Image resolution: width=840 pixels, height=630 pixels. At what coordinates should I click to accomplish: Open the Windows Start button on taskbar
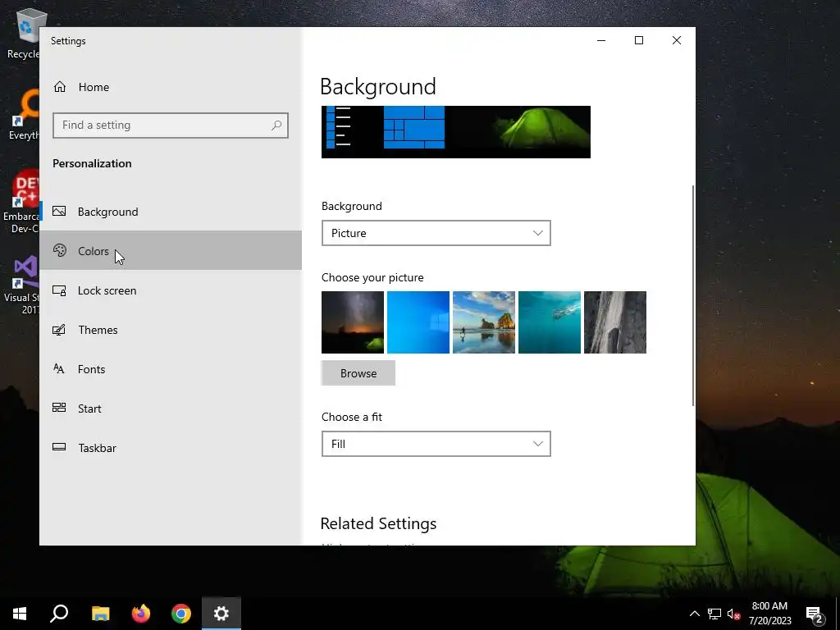pyautogui.click(x=20, y=614)
